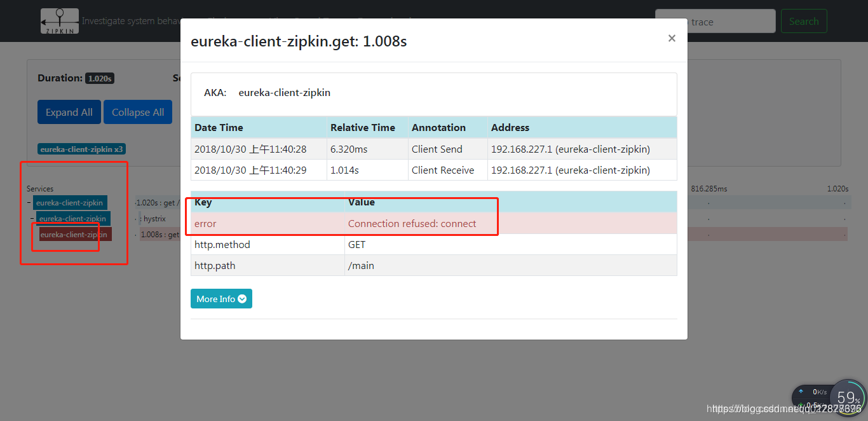
Task: Close the span detail dialog
Action: pos(672,38)
